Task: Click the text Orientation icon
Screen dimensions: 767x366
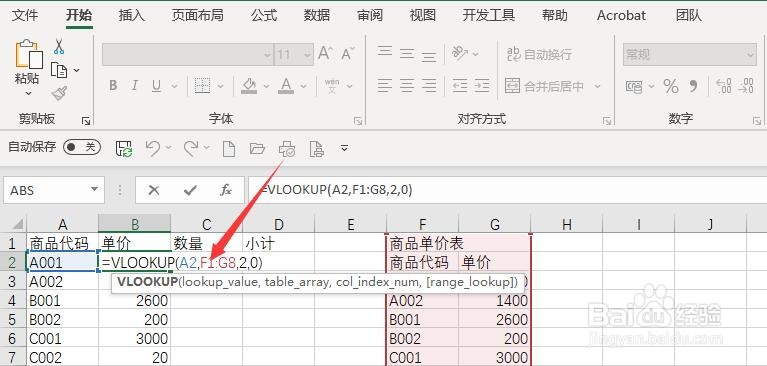Action: [x=460, y=53]
